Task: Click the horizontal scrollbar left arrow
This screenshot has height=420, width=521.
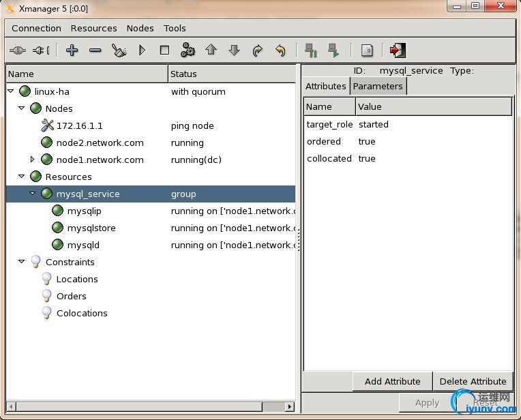Action: point(11,406)
